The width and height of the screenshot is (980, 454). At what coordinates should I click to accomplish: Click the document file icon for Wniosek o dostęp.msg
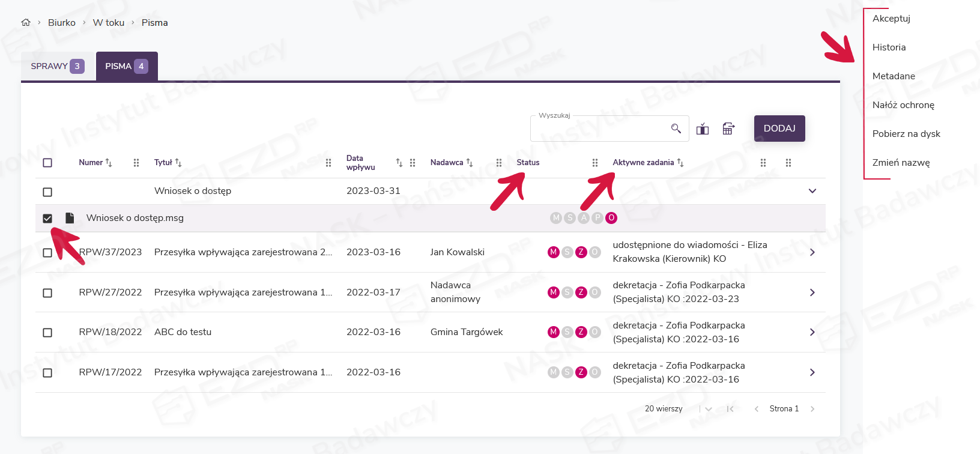coord(70,218)
